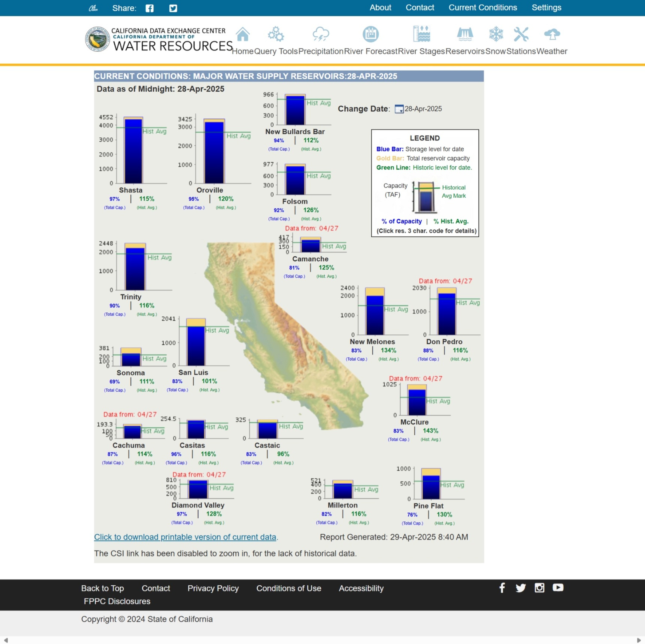The width and height of the screenshot is (645, 644).
Task: Open the Change Date calendar picker
Action: click(x=399, y=109)
